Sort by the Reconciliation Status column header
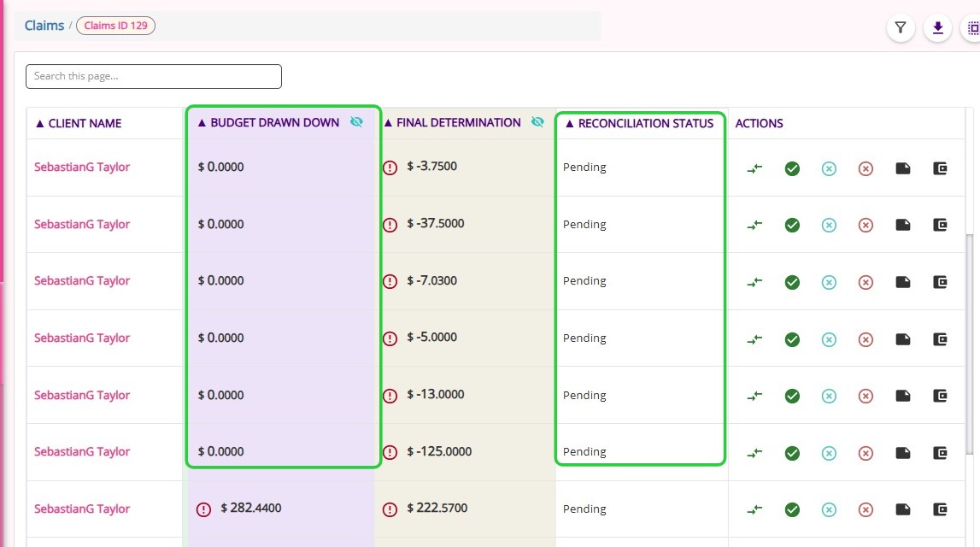The image size is (980, 547). tap(639, 123)
